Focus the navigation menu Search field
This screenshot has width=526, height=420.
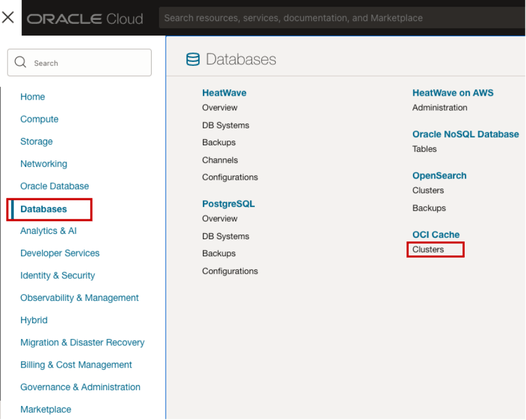coord(79,63)
